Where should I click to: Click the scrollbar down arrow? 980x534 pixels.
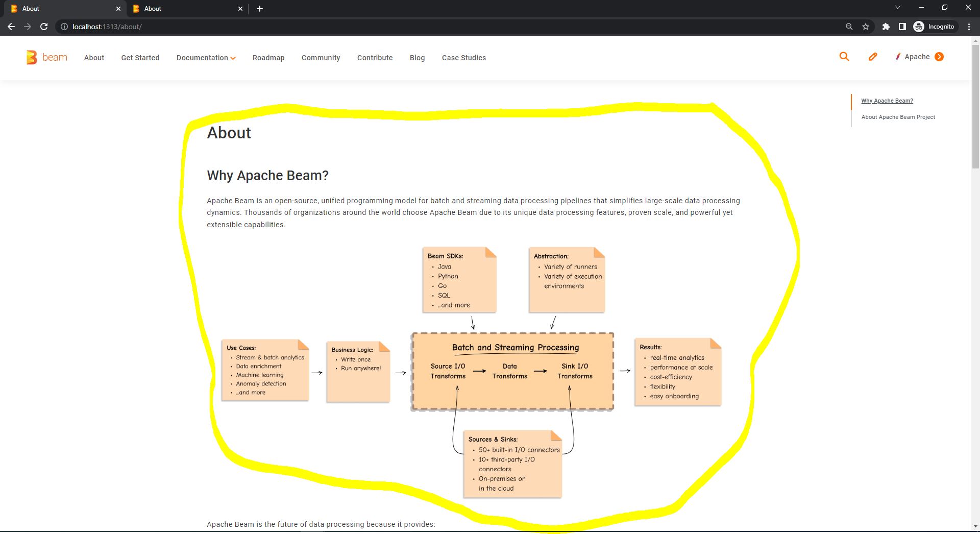(975, 526)
